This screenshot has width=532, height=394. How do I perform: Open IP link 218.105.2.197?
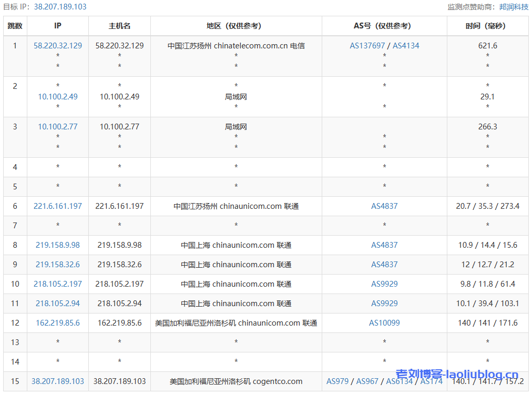pos(58,284)
